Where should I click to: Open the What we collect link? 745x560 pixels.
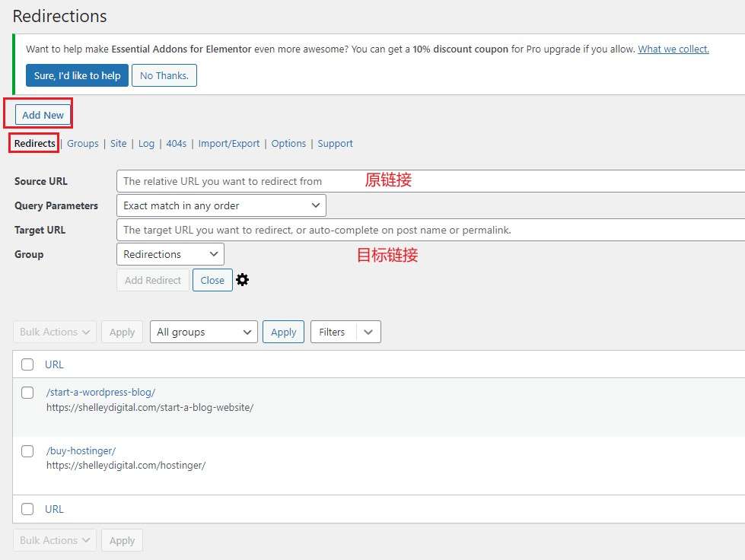(x=673, y=49)
